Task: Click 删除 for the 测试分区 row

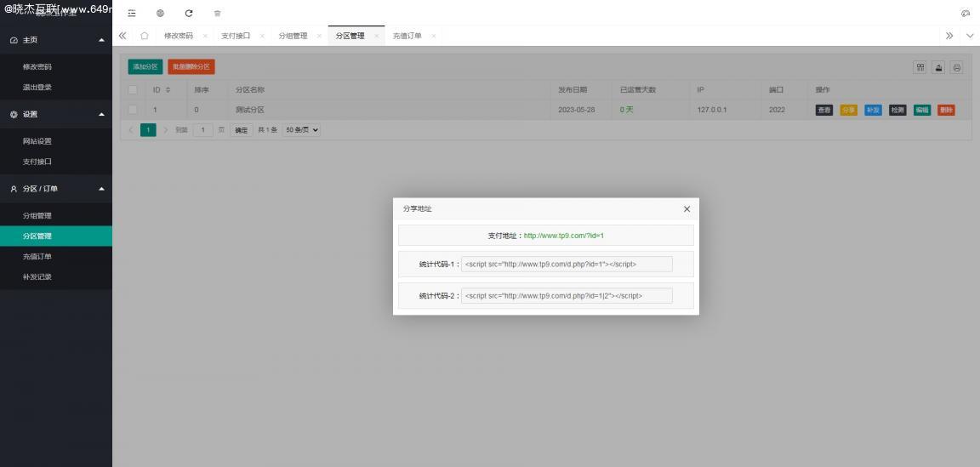Action: coord(946,110)
